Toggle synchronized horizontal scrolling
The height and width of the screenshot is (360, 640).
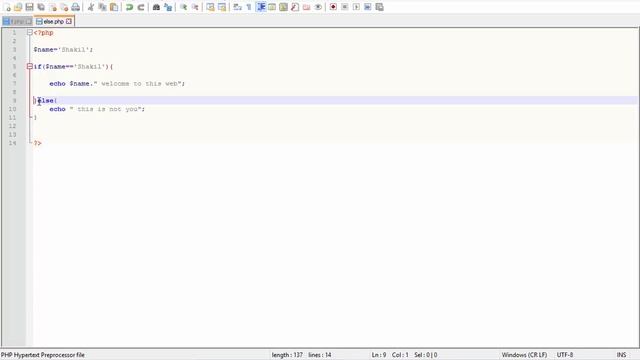[222, 7]
